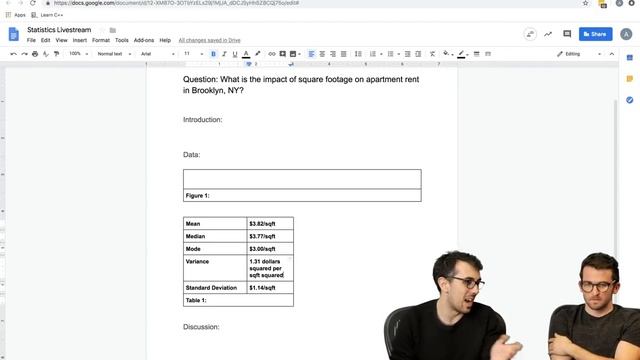Open the font size 11 dropdown

click(x=193, y=54)
